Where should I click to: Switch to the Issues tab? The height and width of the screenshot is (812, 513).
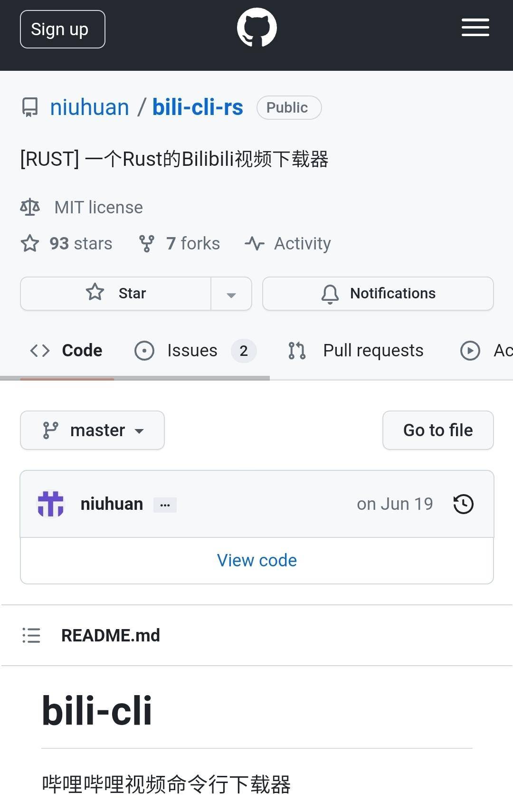pyautogui.click(x=195, y=351)
